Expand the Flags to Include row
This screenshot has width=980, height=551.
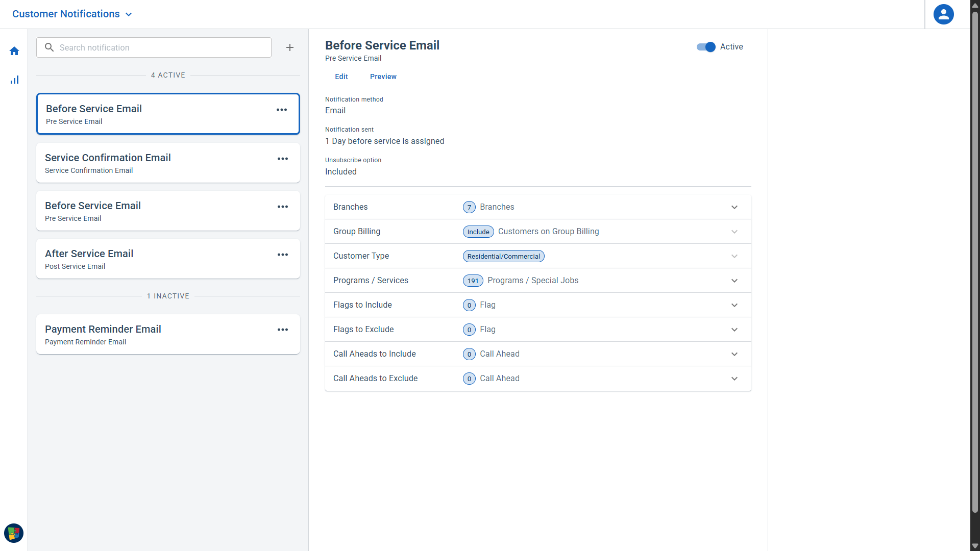click(734, 305)
